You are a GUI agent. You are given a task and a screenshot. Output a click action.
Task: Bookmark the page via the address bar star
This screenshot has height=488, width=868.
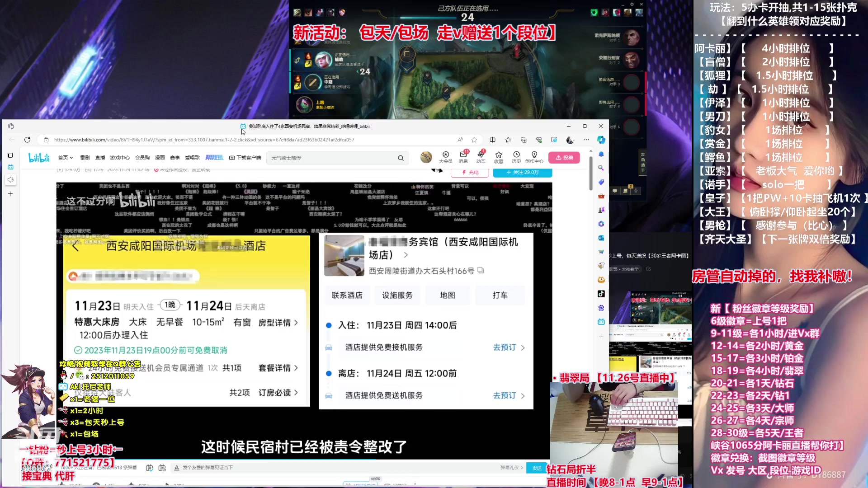474,140
